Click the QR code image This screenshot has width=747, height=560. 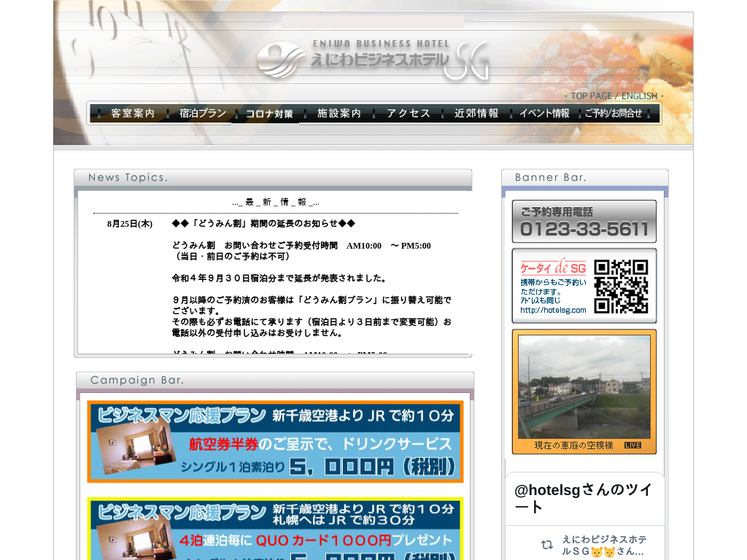pyautogui.click(x=622, y=286)
